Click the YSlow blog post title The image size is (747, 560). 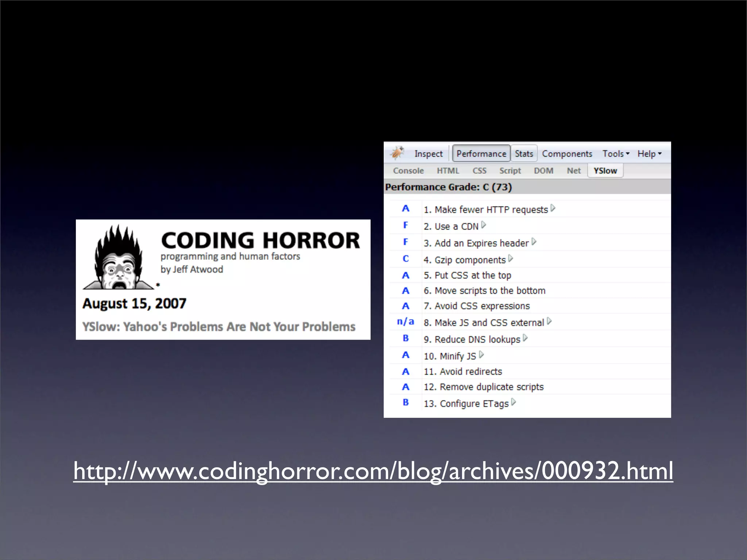click(x=218, y=327)
